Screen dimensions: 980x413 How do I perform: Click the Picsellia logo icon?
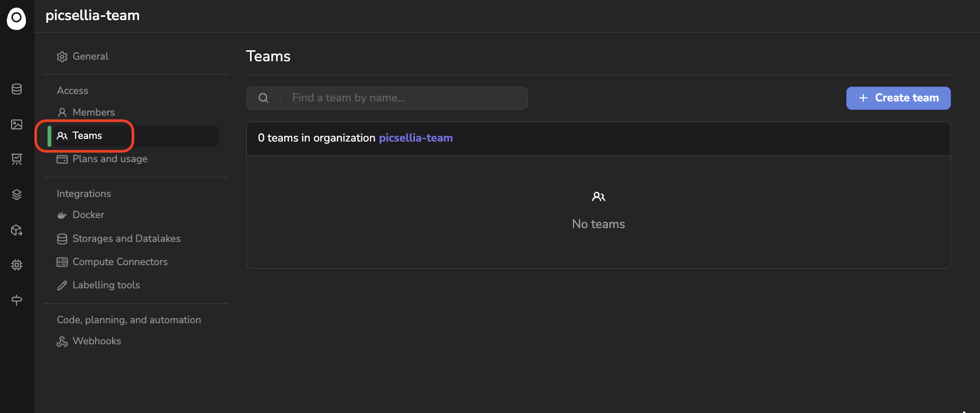point(16,18)
